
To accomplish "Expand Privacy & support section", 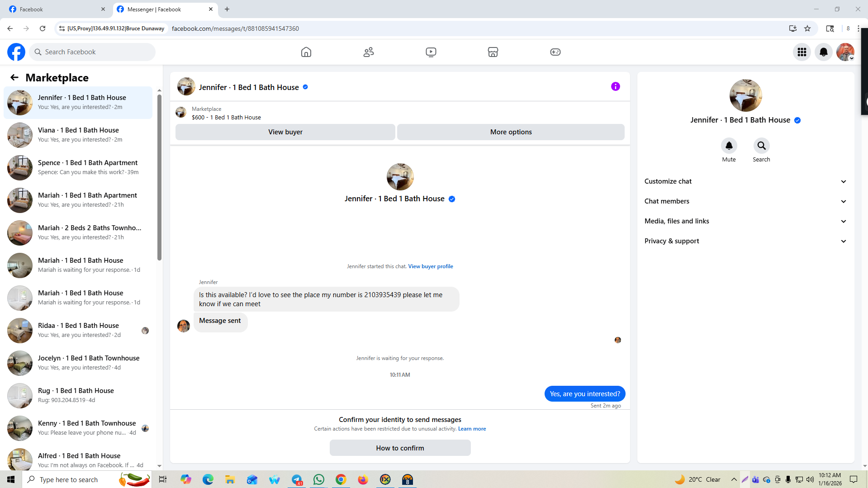I will pos(745,241).
